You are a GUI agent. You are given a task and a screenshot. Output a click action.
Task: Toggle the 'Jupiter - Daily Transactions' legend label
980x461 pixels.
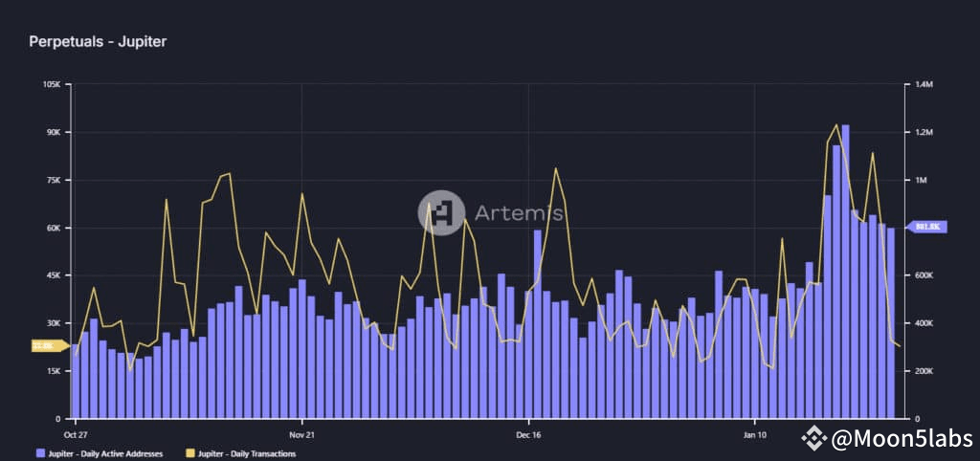248,453
